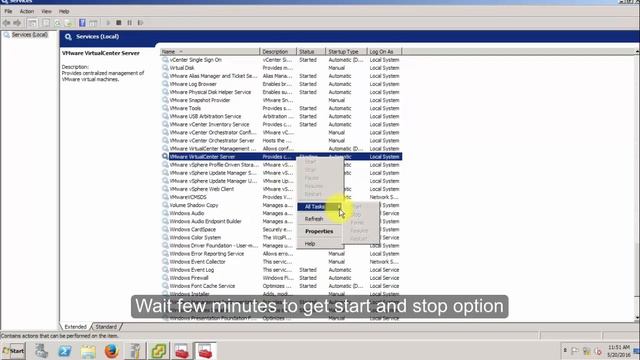The image size is (640, 360).
Task: Click the blue Help toolbar icon
Action: point(82,23)
